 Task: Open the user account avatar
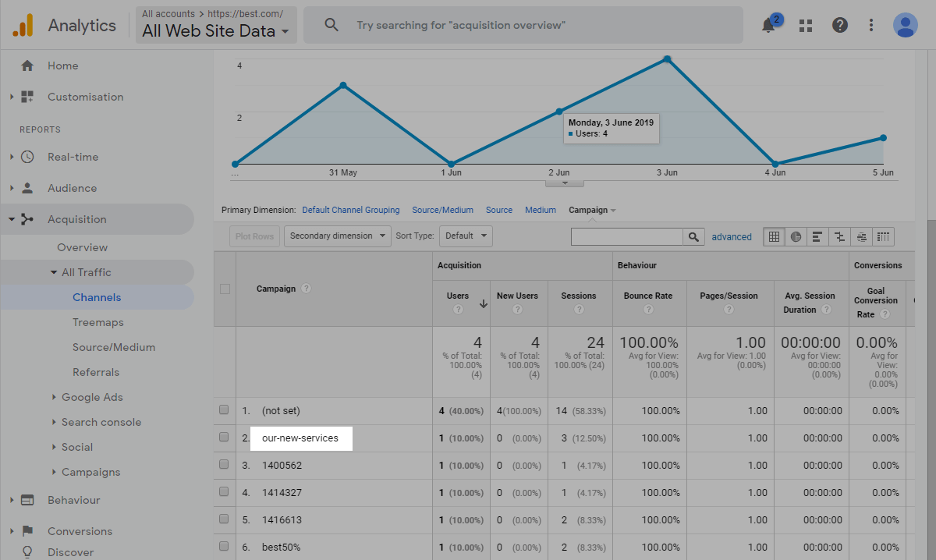[906, 25]
